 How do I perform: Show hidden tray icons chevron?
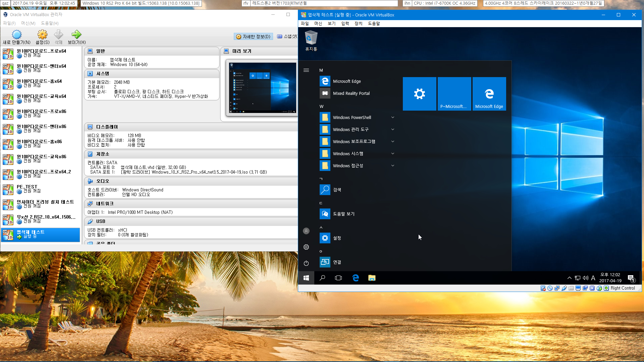tap(569, 278)
